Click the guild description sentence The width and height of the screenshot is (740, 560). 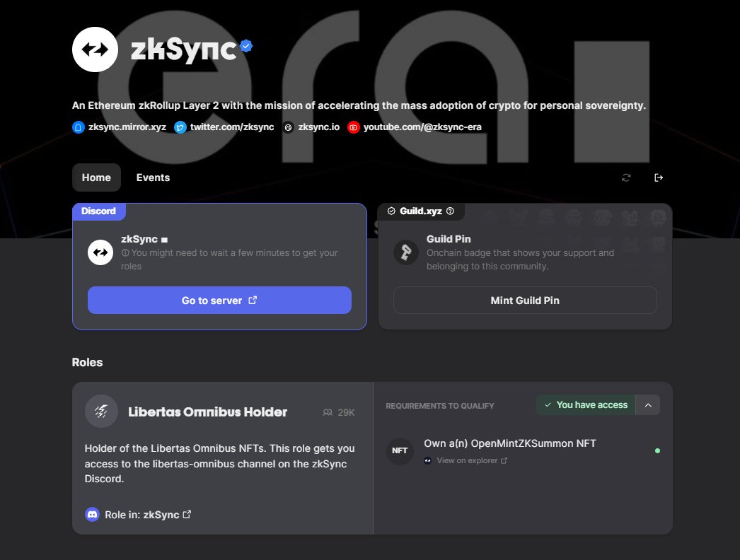pyautogui.click(x=359, y=105)
